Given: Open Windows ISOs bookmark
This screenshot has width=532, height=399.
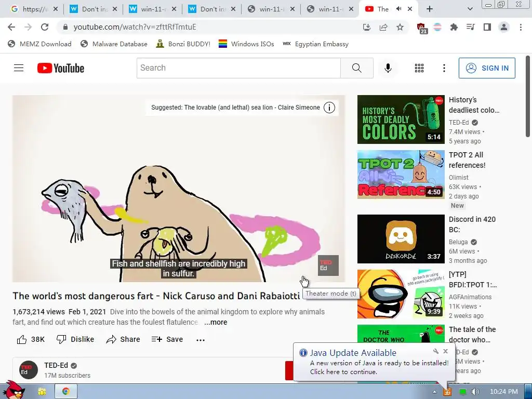Looking at the screenshot, I should pyautogui.click(x=246, y=44).
